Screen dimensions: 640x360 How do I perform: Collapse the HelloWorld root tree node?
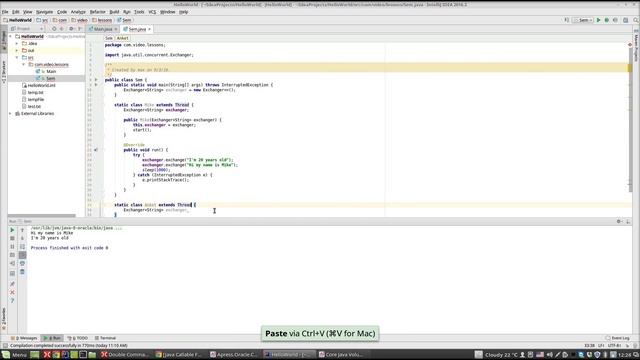pyautogui.click(x=11, y=36)
